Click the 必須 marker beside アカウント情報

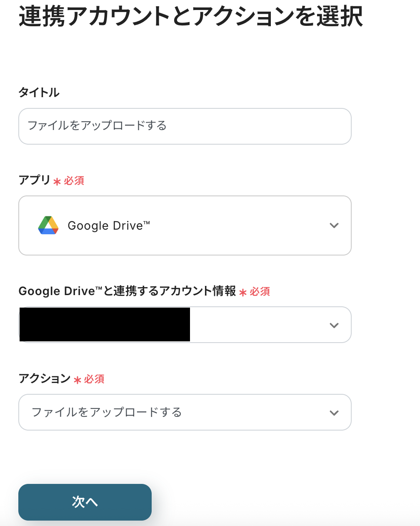point(260,291)
